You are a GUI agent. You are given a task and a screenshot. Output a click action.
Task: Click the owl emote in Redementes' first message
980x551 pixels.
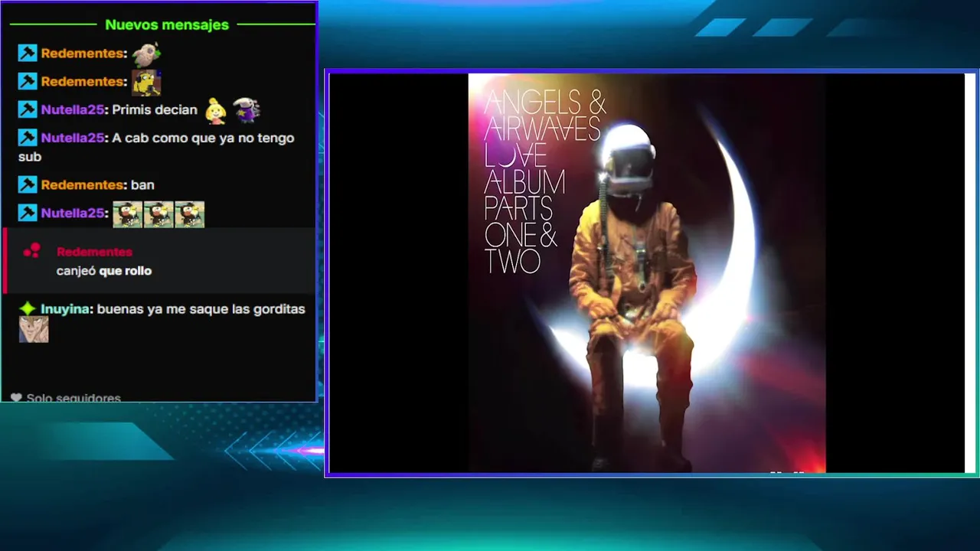(145, 54)
